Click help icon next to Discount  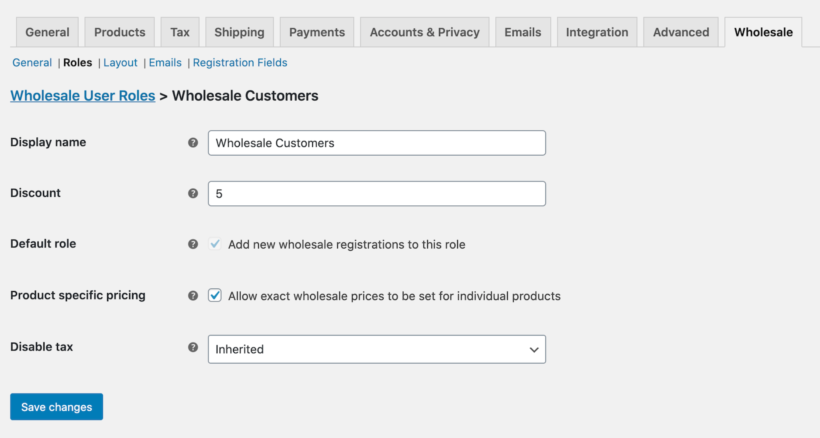pyautogui.click(x=193, y=193)
